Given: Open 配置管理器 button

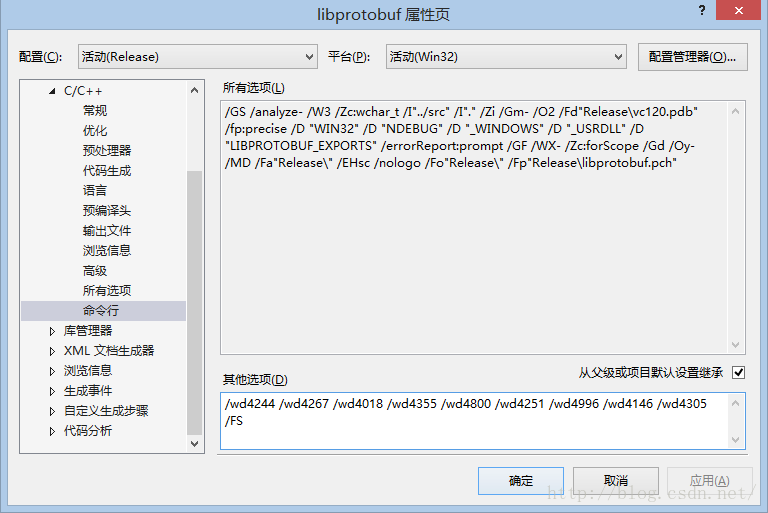Looking at the screenshot, I should tap(693, 57).
